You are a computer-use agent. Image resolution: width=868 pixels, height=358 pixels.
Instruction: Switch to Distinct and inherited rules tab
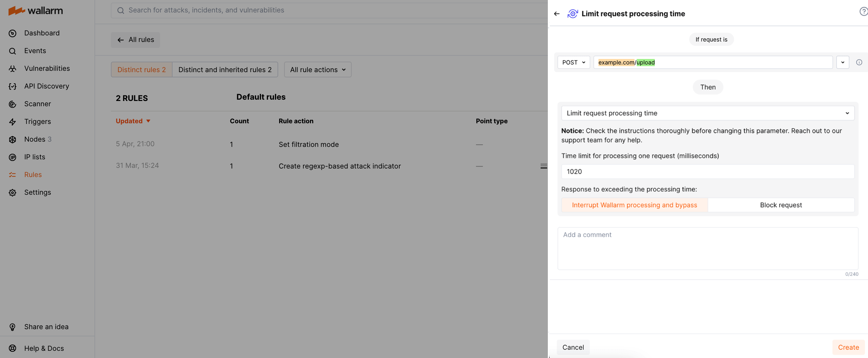coord(225,70)
